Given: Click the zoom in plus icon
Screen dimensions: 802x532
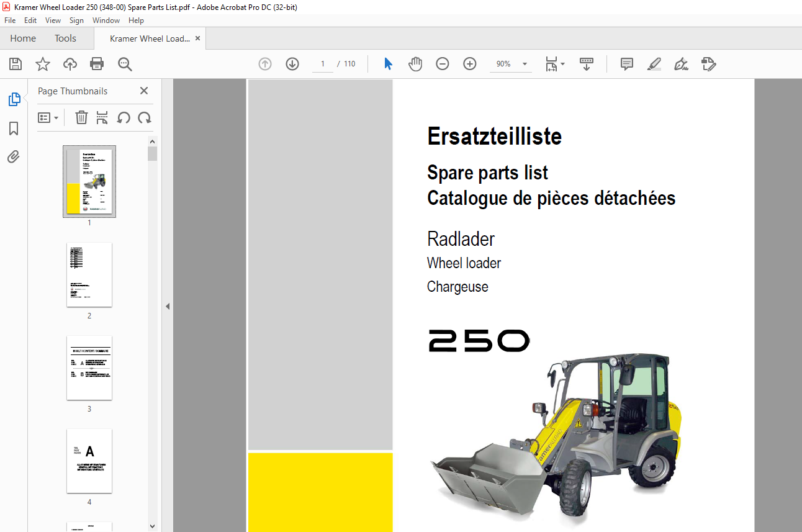Looking at the screenshot, I should point(470,64).
